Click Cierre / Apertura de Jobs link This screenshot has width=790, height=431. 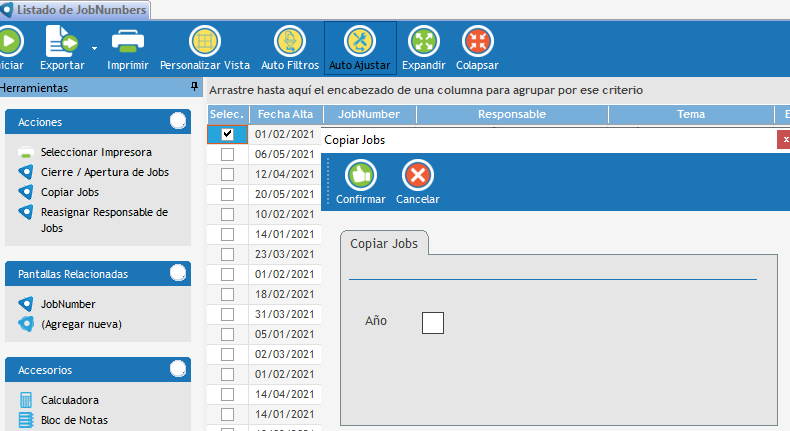pyautogui.click(x=105, y=172)
